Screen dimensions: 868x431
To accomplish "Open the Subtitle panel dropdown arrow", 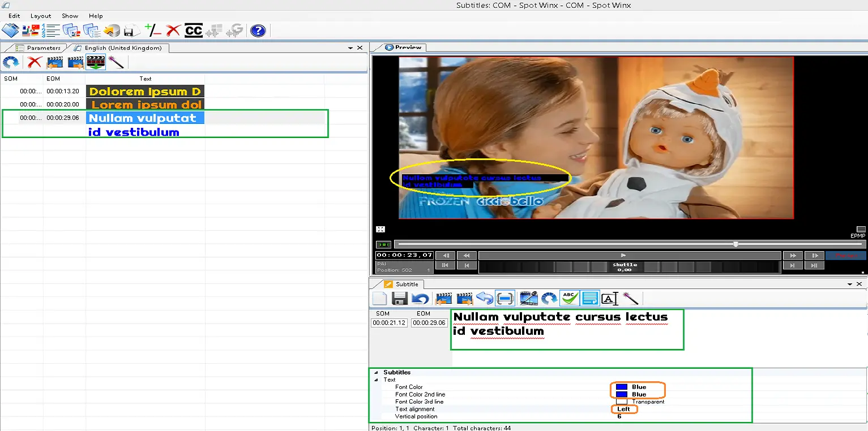I will 850,284.
